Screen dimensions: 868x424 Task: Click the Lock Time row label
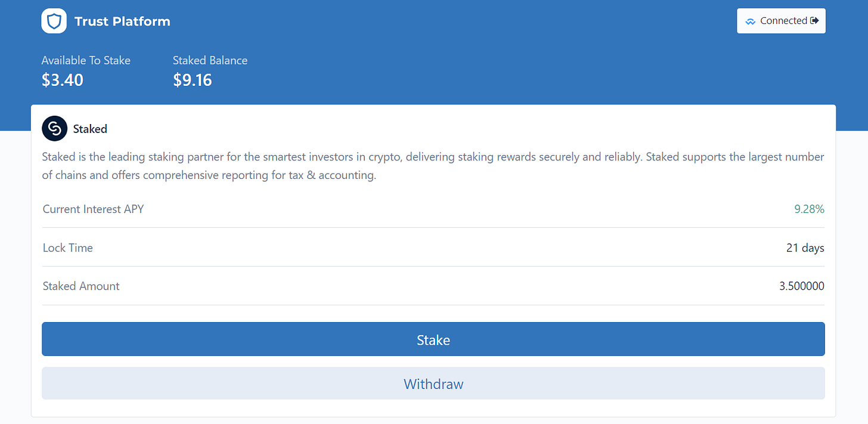tap(68, 247)
